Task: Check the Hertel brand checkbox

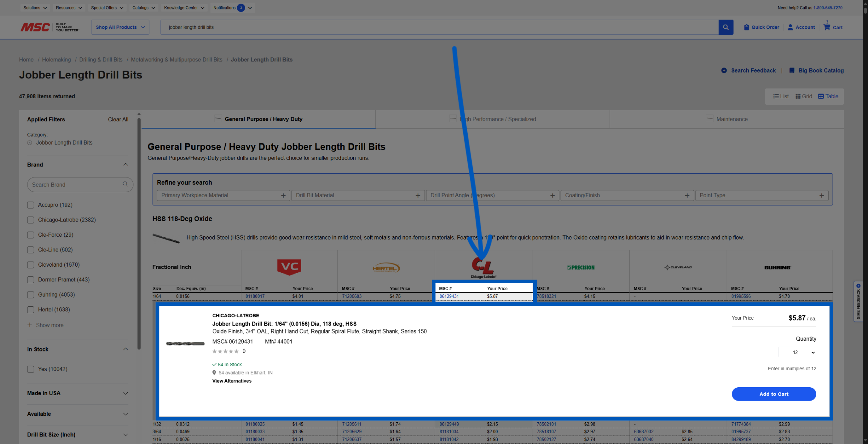Action: point(31,310)
